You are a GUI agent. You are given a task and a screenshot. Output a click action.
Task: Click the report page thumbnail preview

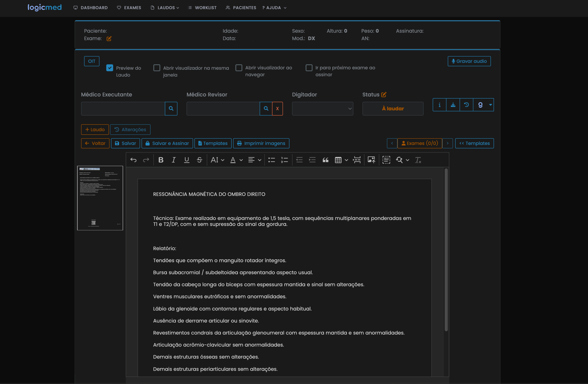point(100,198)
